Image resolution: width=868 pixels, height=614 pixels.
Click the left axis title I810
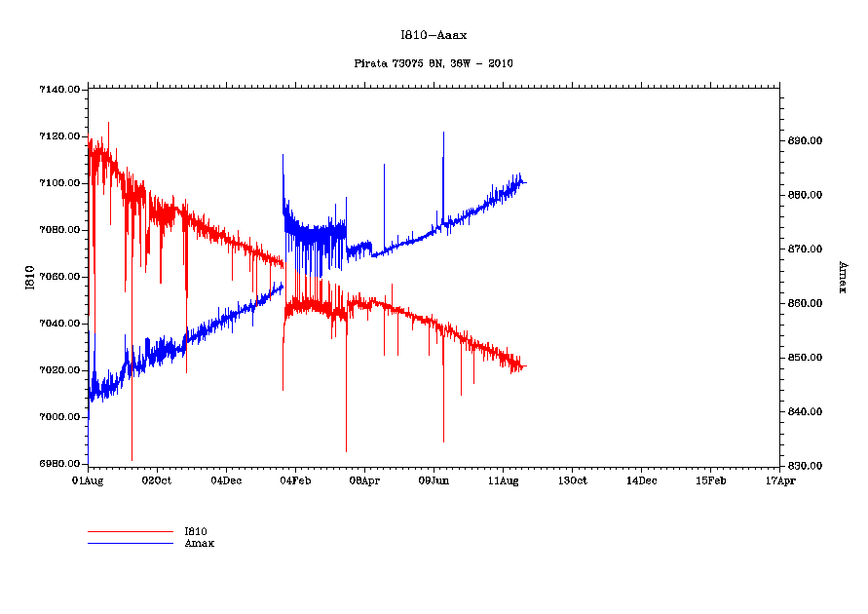(31, 278)
